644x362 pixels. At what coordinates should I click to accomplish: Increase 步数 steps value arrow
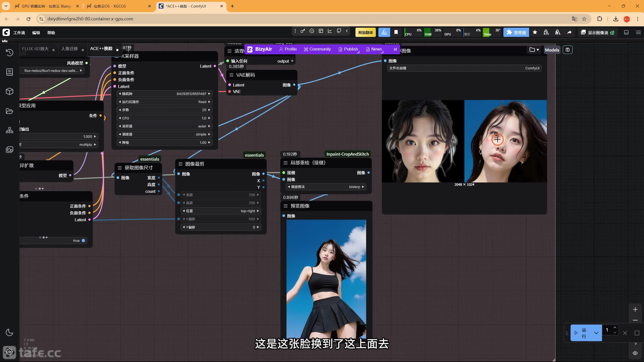pos(209,110)
